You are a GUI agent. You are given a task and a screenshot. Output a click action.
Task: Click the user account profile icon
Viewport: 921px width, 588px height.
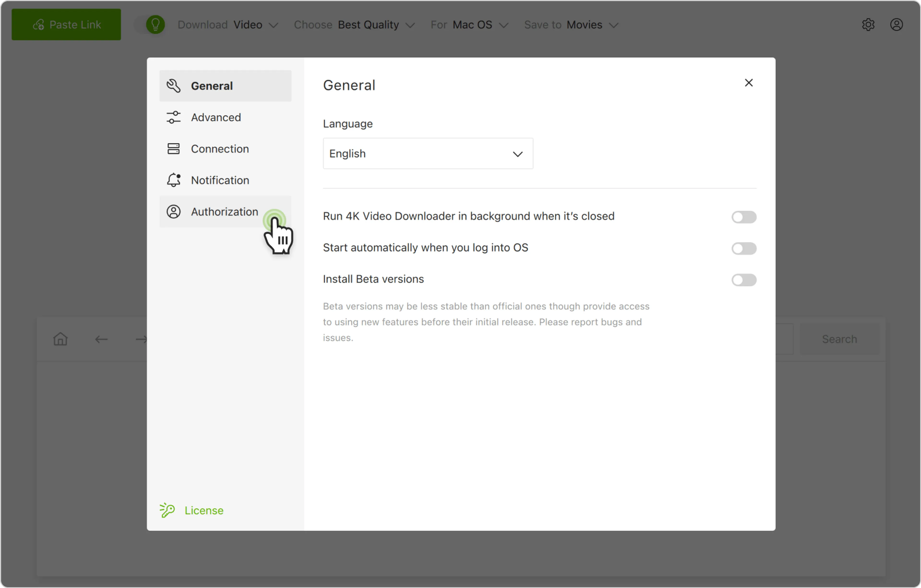pyautogui.click(x=896, y=25)
